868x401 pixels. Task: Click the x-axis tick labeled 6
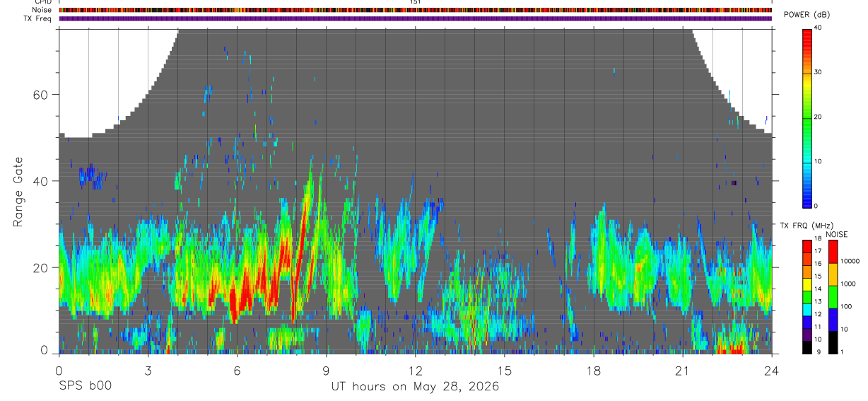[x=237, y=371]
